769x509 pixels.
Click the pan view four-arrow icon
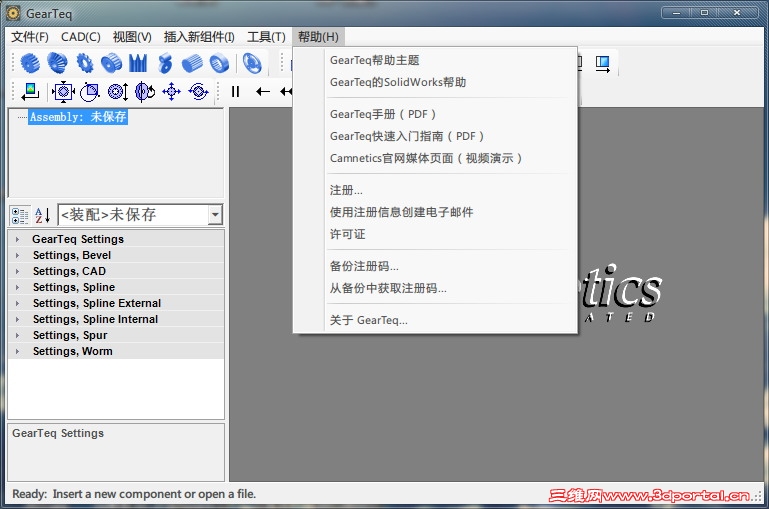pyautogui.click(x=171, y=91)
